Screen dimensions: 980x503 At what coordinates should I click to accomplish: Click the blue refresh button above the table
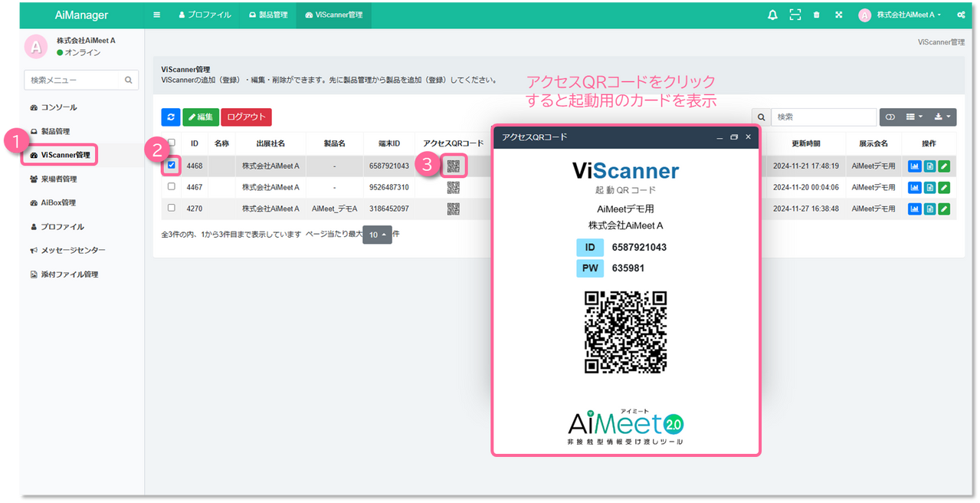171,117
